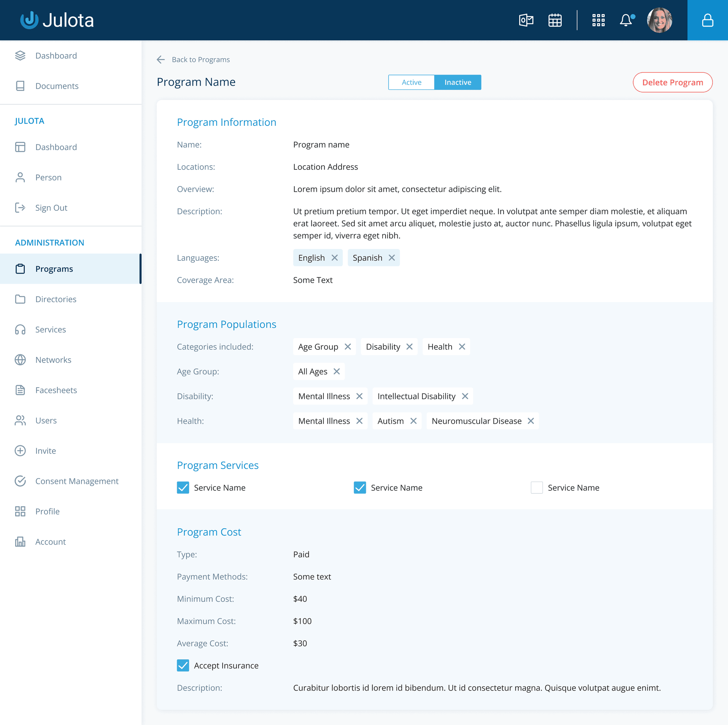Open the apps grid icon

[x=598, y=20]
